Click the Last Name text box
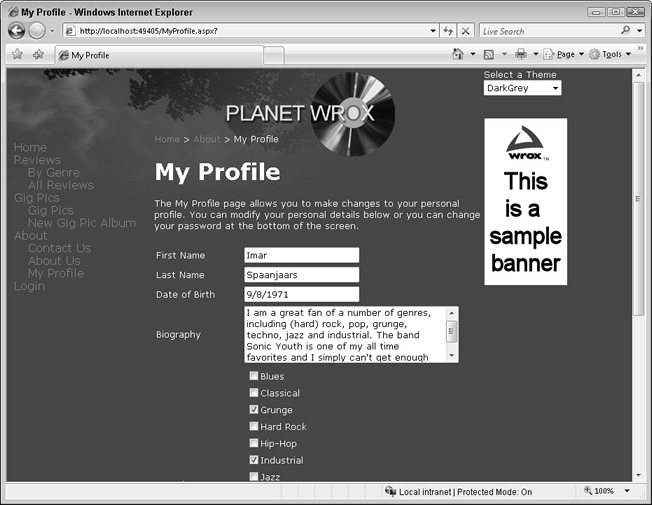 [x=302, y=275]
